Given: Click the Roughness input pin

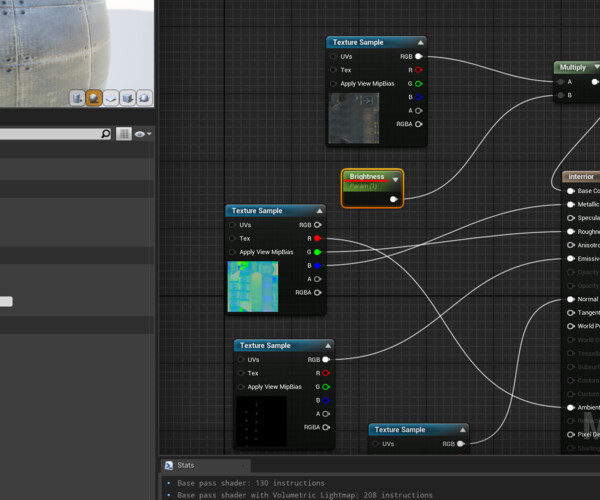Looking at the screenshot, I should point(571,231).
